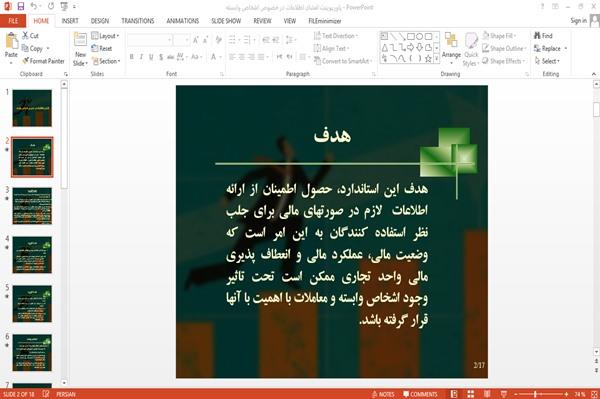The height and width of the screenshot is (399, 600).
Task: Open Font dialog launcher arrow
Action: tap(222, 74)
